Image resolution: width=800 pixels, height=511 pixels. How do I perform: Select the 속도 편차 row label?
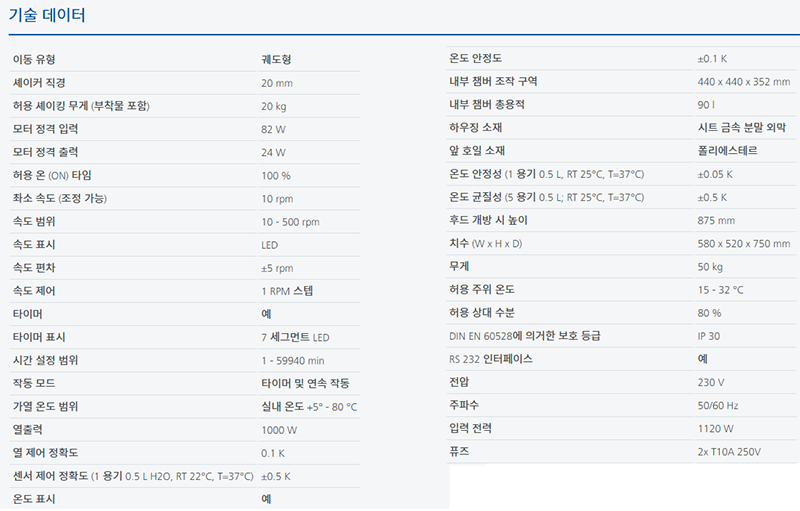[x=34, y=268]
